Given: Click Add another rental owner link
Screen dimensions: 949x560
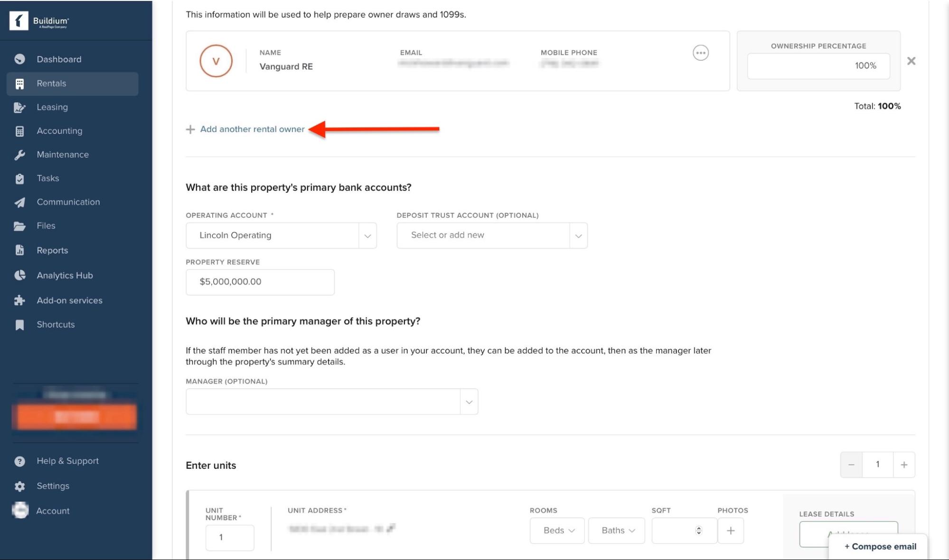Looking at the screenshot, I should click(x=252, y=129).
